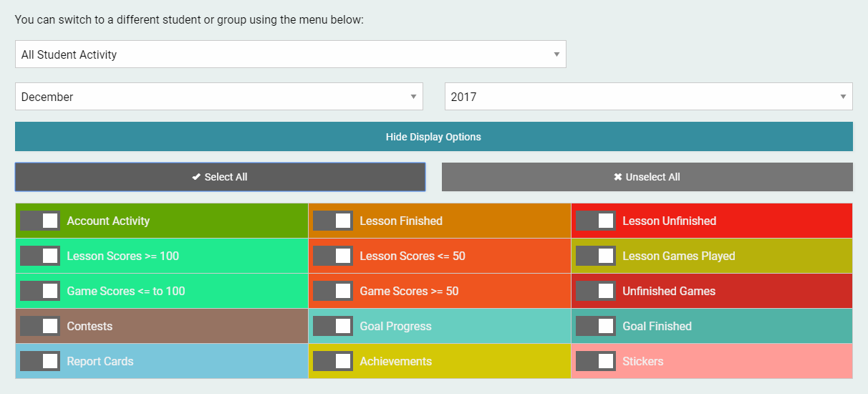Toggle the Goal Finished switch
The width and height of the screenshot is (868, 394).
tap(596, 326)
